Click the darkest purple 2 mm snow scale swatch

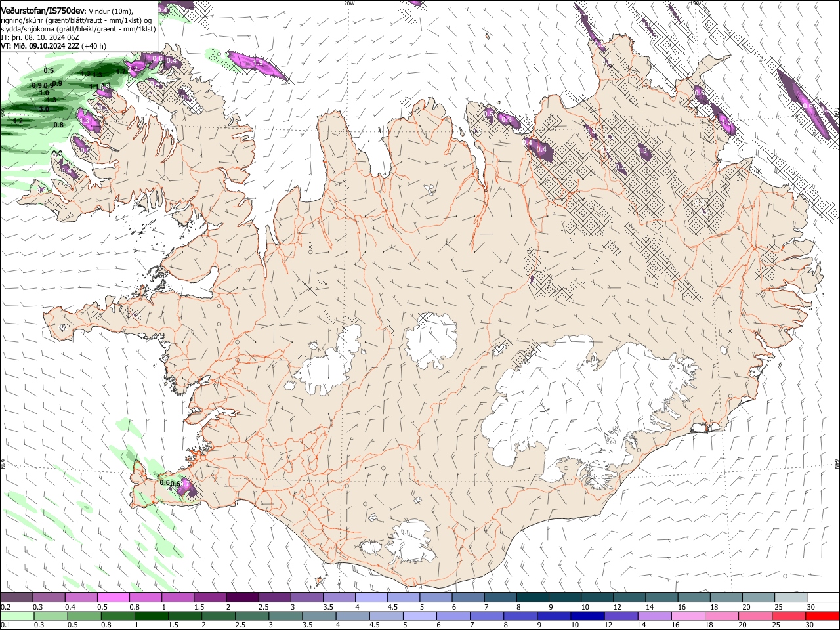tap(241, 597)
